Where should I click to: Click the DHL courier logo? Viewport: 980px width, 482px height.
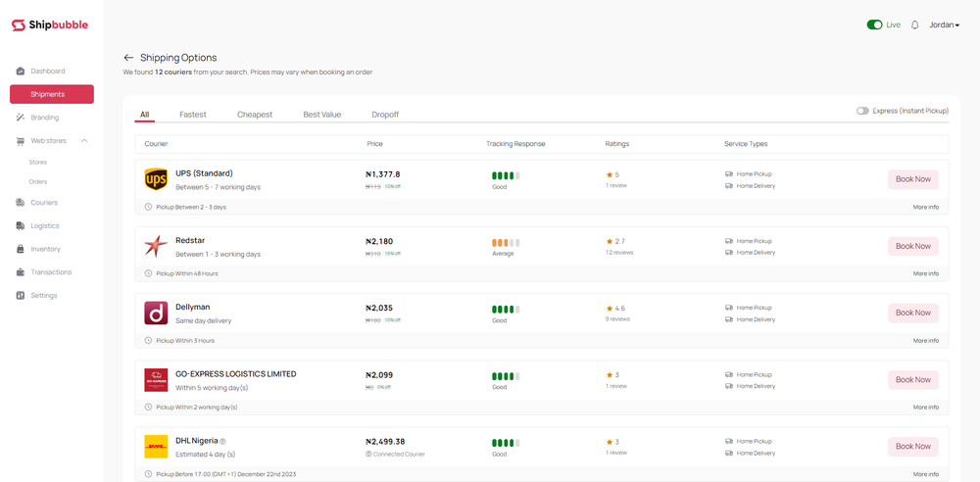(156, 447)
